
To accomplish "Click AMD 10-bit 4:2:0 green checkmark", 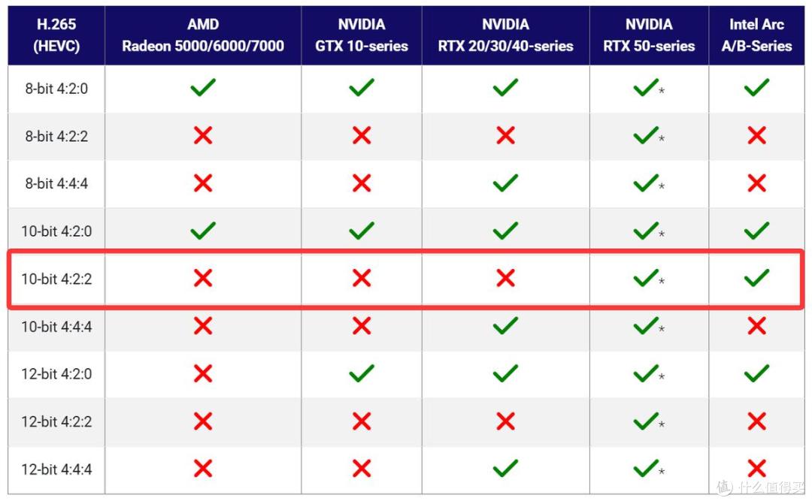I will click(x=203, y=231).
